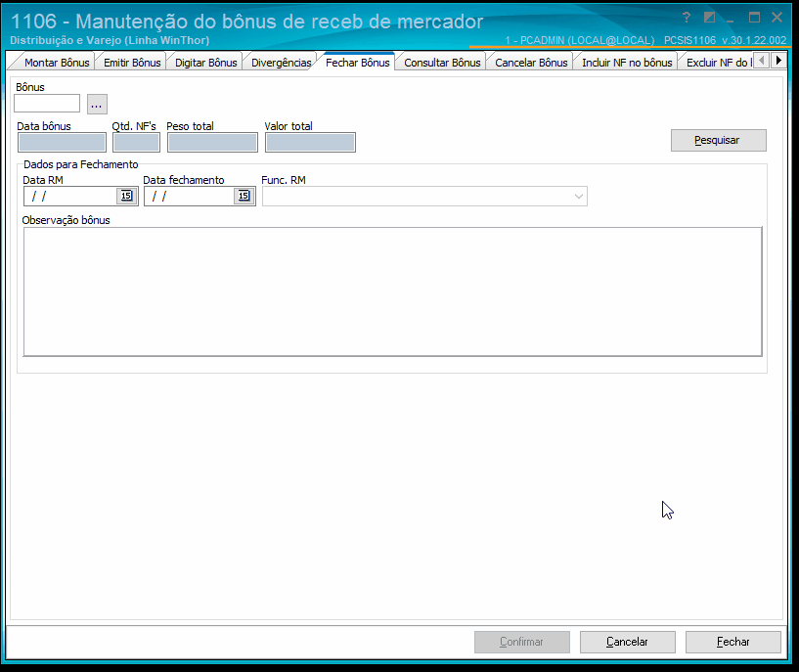
Task: Open the calendar picker for Data fechamento
Action: point(244,196)
